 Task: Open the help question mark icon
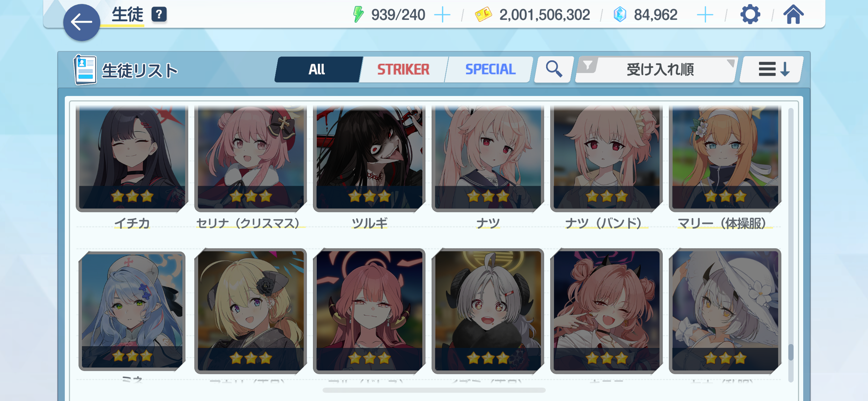(x=159, y=15)
